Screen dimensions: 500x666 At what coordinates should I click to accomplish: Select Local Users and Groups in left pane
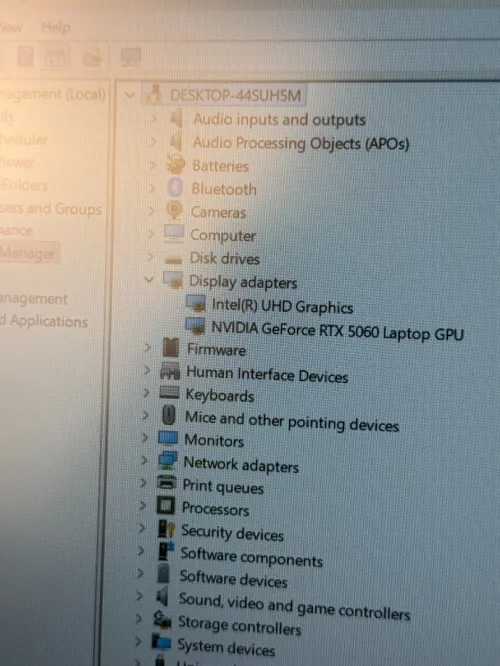(x=51, y=209)
